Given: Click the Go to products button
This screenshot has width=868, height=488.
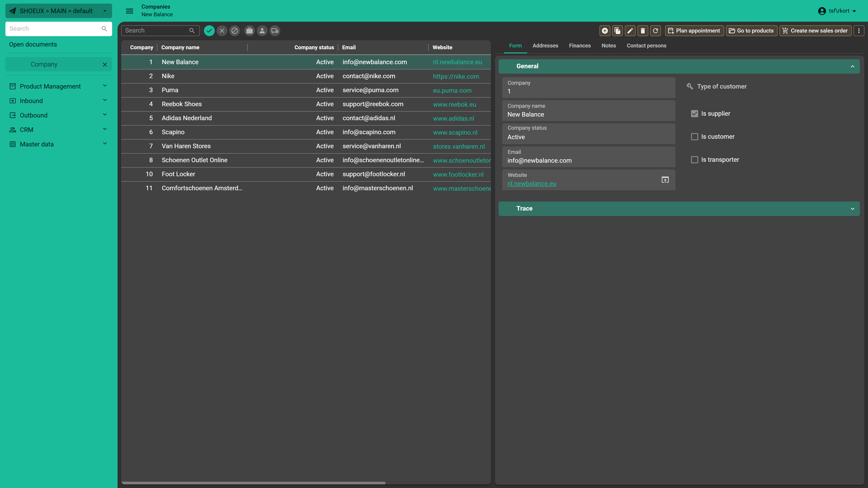Looking at the screenshot, I should tap(751, 31).
